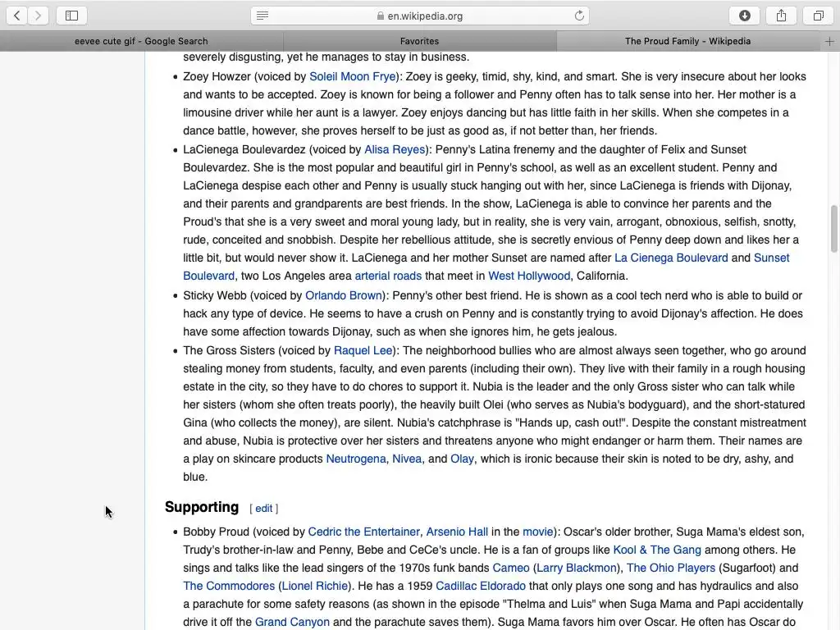Viewport: 840px width, 630px height.
Task: Open the Downloads icon in toolbar
Action: pyautogui.click(x=745, y=16)
